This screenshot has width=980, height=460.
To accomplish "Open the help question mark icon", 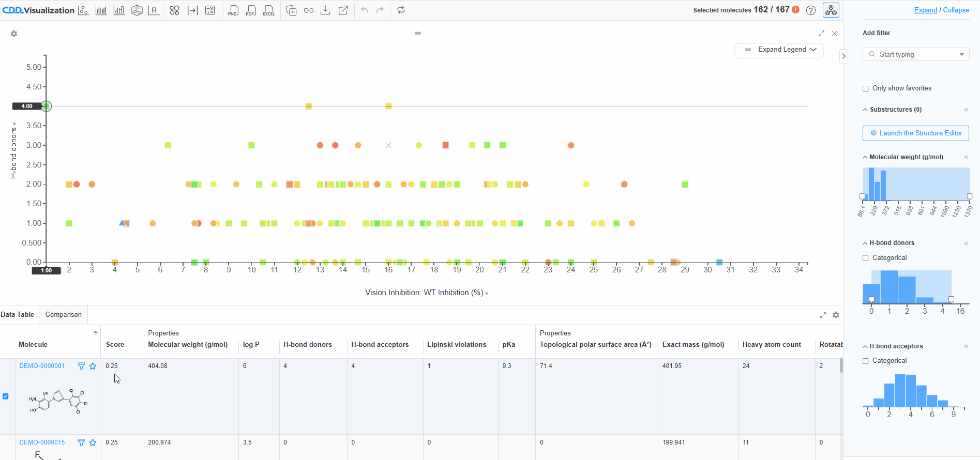I will click(811, 10).
